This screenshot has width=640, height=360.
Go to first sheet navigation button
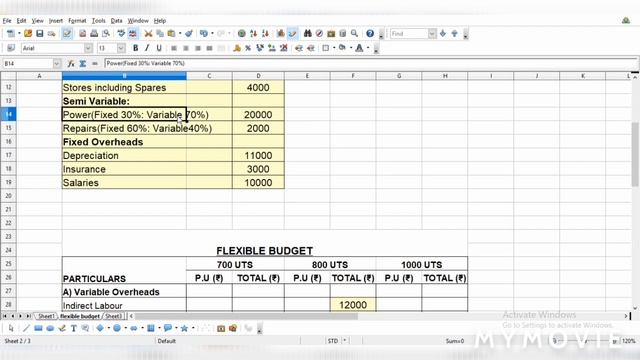(x=5, y=316)
